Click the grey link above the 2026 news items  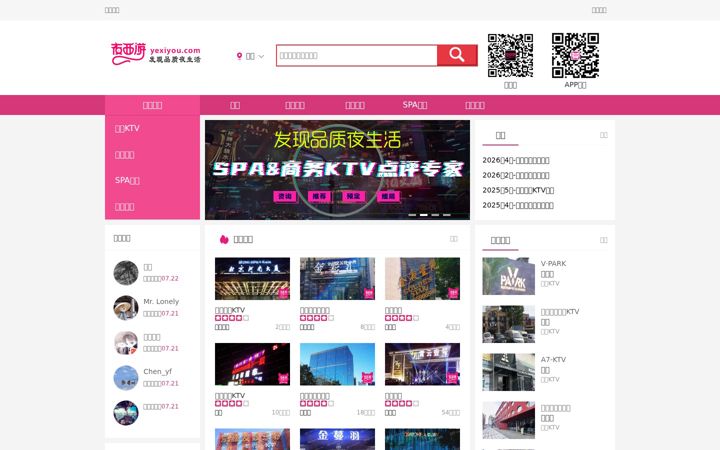(x=604, y=135)
